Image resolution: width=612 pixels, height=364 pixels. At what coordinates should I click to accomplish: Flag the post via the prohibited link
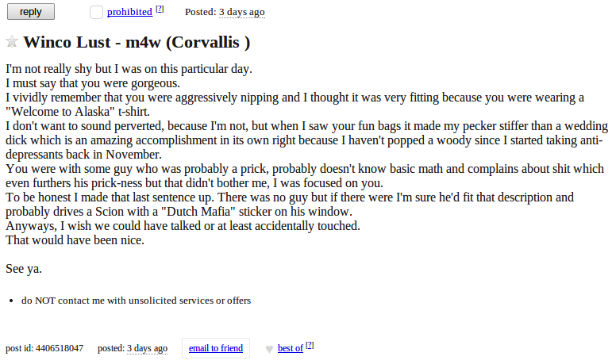coord(129,12)
